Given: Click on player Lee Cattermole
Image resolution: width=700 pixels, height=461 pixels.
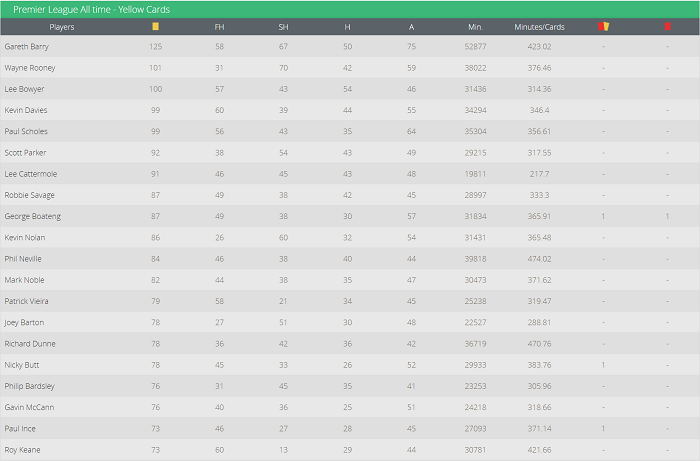Looking at the screenshot, I should (x=31, y=174).
